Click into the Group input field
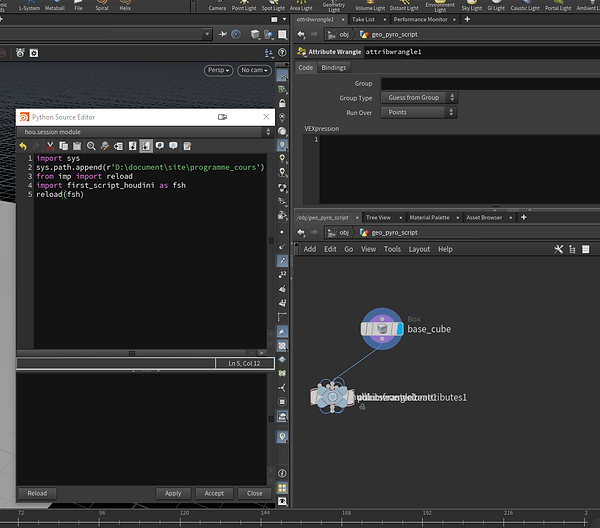Screen dimensions: 600x528 (x=490, y=84)
